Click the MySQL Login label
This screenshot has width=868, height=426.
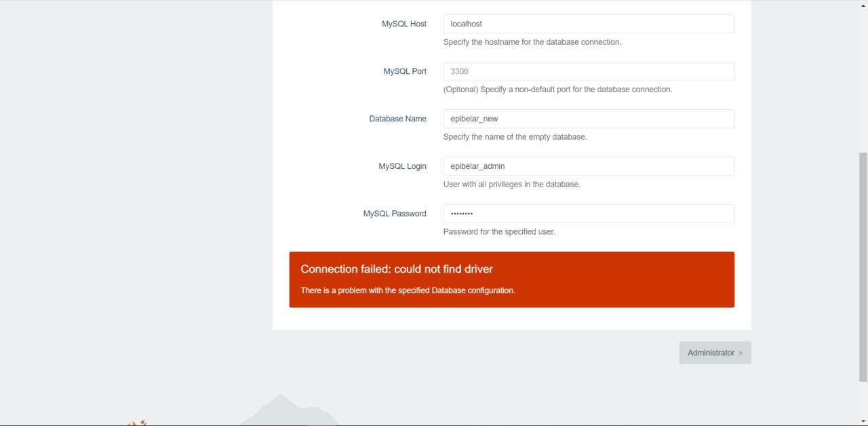tap(403, 166)
